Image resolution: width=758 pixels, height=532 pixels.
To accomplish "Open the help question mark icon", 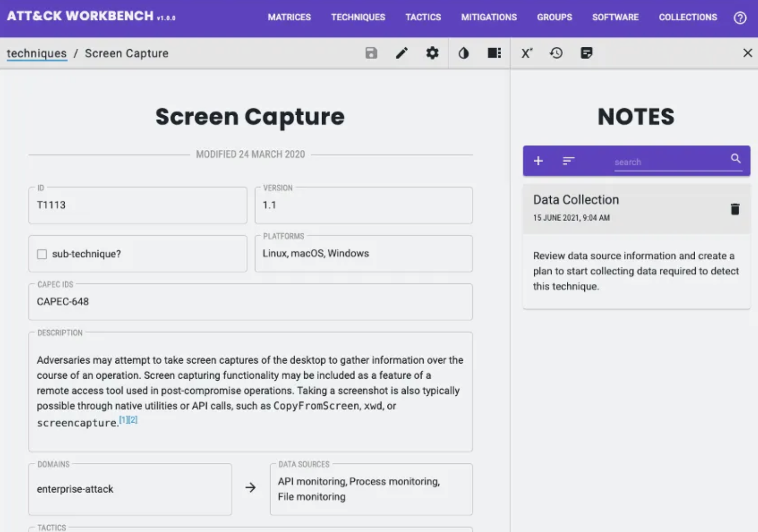I will tap(740, 18).
